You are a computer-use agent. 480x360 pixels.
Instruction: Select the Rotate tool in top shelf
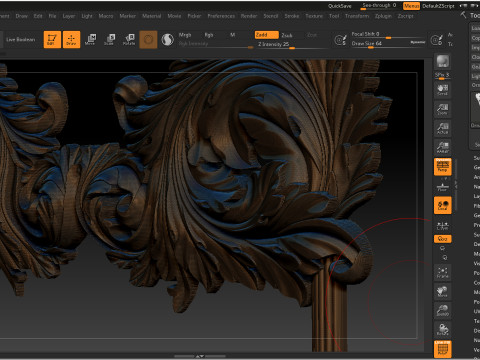[129, 40]
